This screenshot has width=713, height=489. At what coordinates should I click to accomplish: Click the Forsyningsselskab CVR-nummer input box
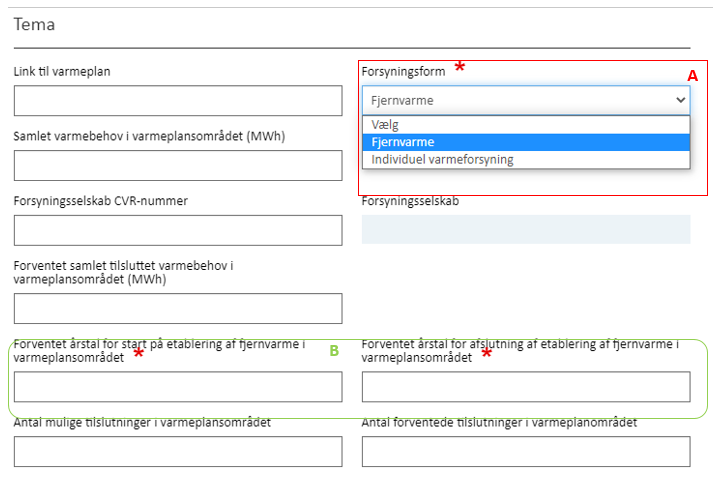click(178, 230)
